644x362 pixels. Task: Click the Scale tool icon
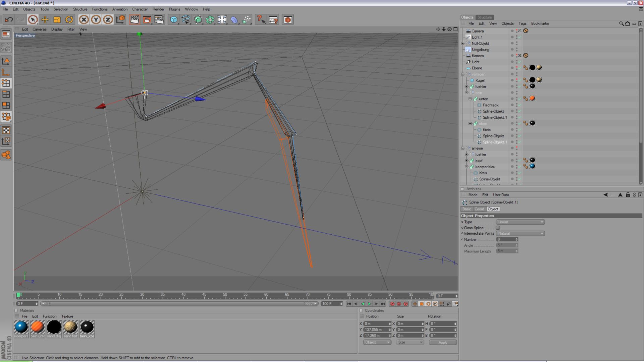[57, 20]
